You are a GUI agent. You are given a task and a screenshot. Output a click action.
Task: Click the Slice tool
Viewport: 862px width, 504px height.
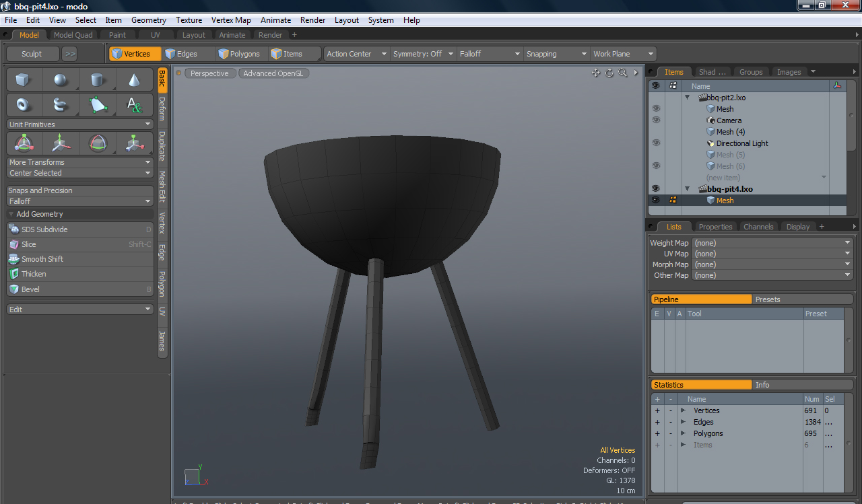tap(80, 244)
